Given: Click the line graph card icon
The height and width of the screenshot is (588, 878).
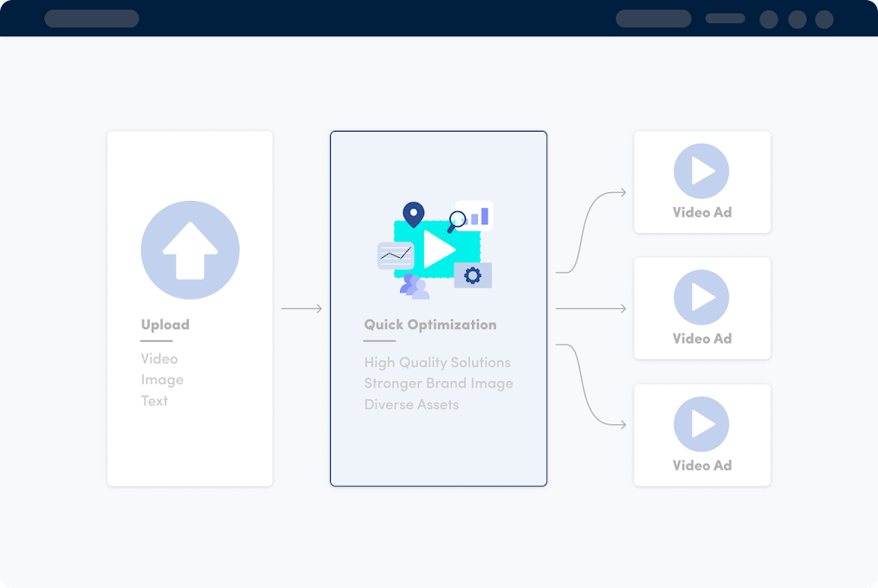Looking at the screenshot, I should (x=396, y=255).
